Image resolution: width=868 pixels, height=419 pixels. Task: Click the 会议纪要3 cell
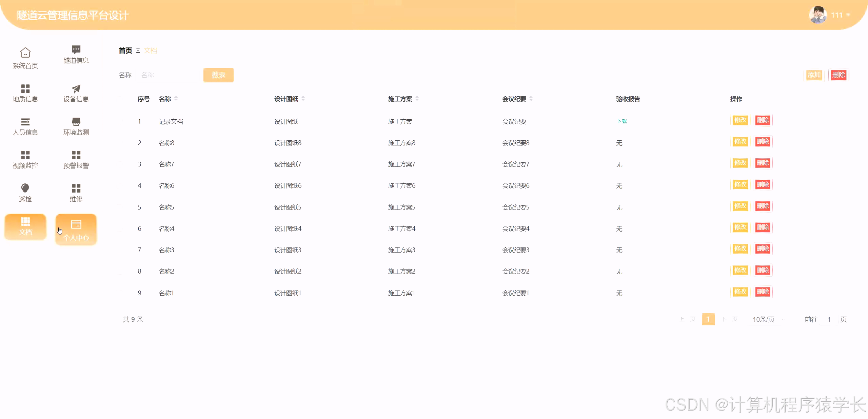pyautogui.click(x=516, y=250)
